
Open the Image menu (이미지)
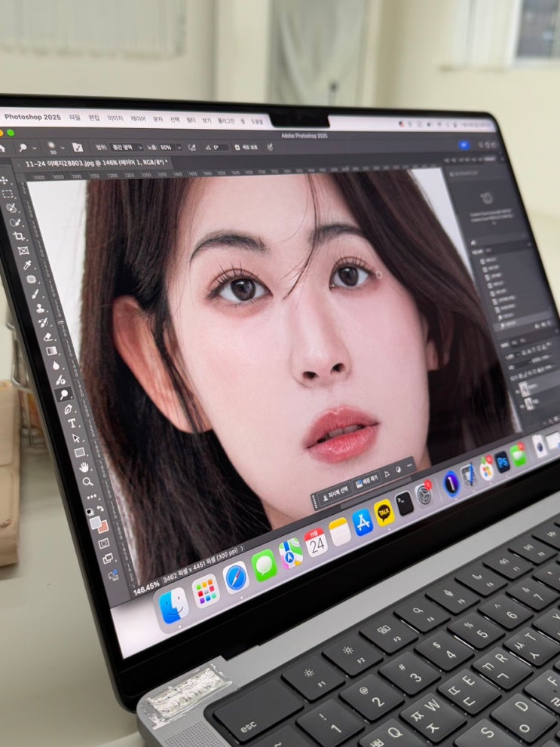[x=115, y=118]
